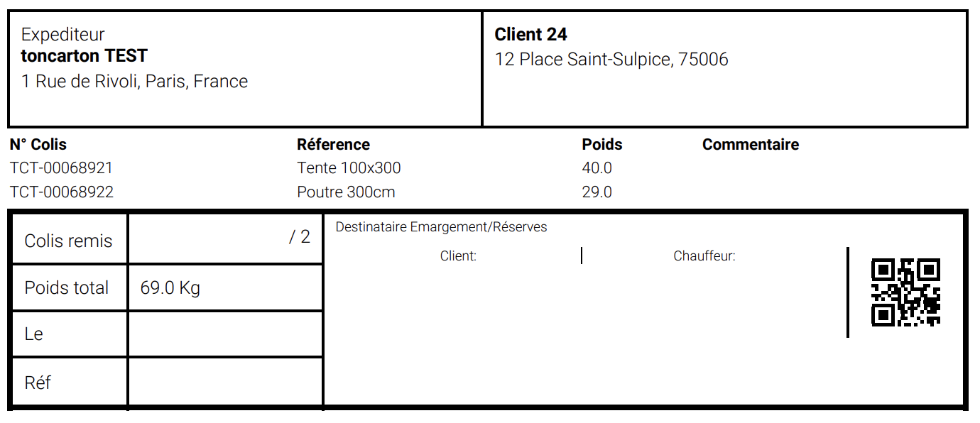Click the Place Saint-Sulpice delivery address

[x=611, y=59]
